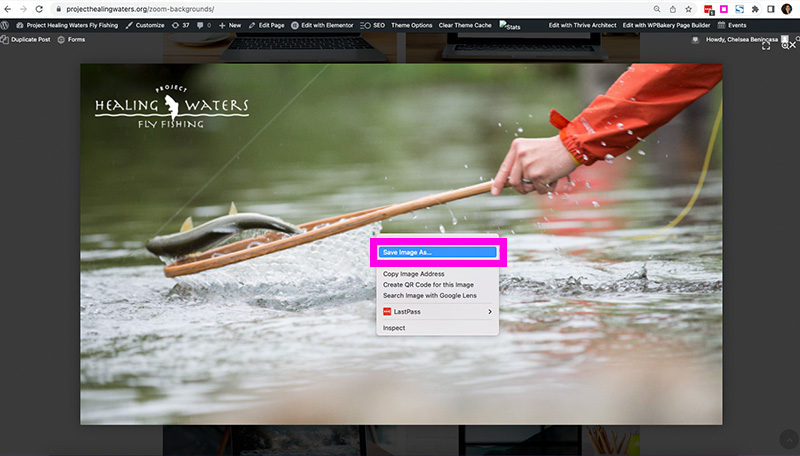Toggle lightbox fullscreen mode

(766, 46)
